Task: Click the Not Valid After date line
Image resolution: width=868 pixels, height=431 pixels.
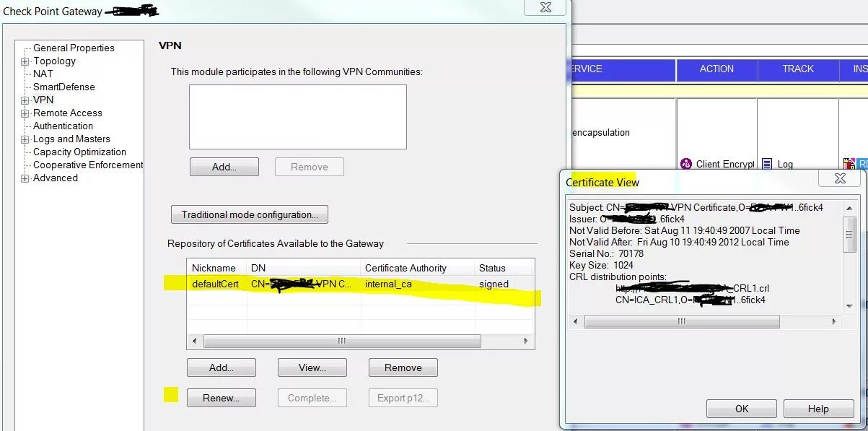Action: (679, 242)
